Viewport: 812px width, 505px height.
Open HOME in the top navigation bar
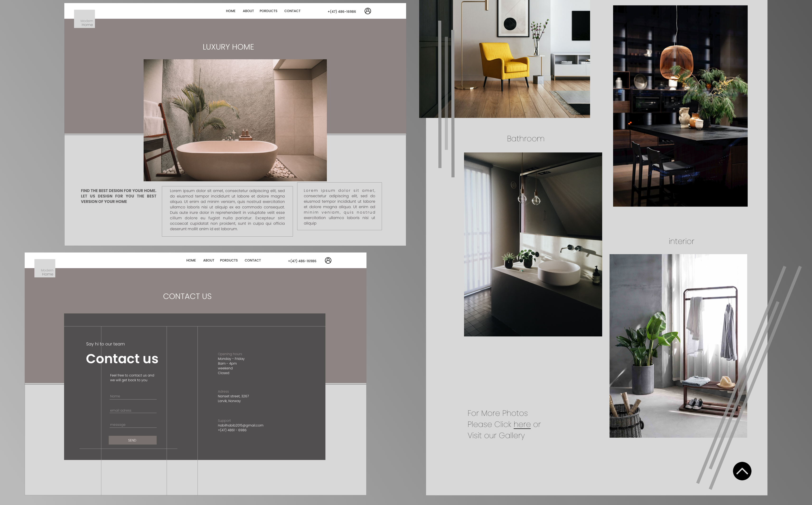click(x=230, y=11)
